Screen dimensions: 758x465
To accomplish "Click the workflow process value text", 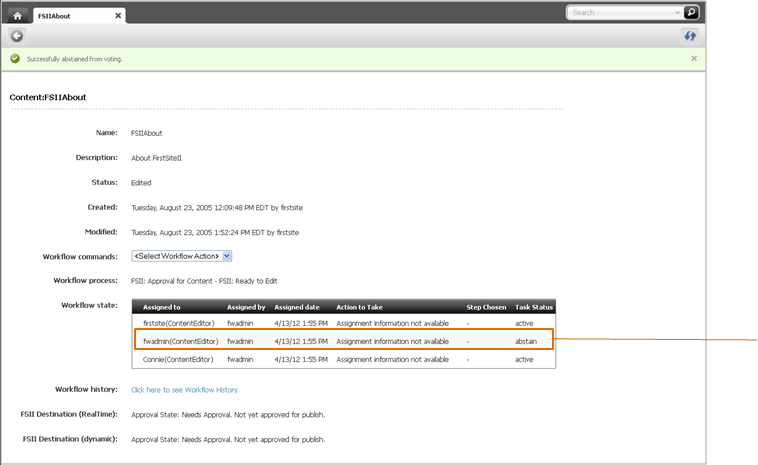I will [204, 281].
